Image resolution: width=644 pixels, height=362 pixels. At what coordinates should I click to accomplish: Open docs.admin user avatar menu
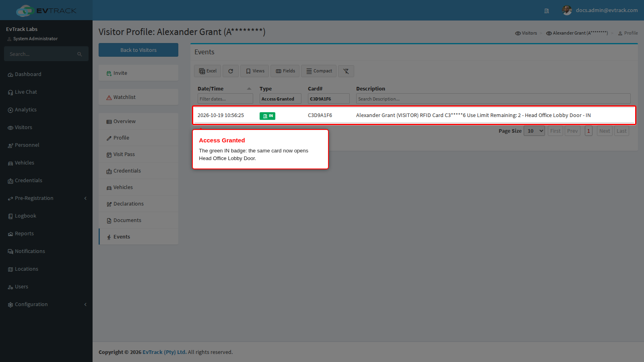(x=567, y=10)
